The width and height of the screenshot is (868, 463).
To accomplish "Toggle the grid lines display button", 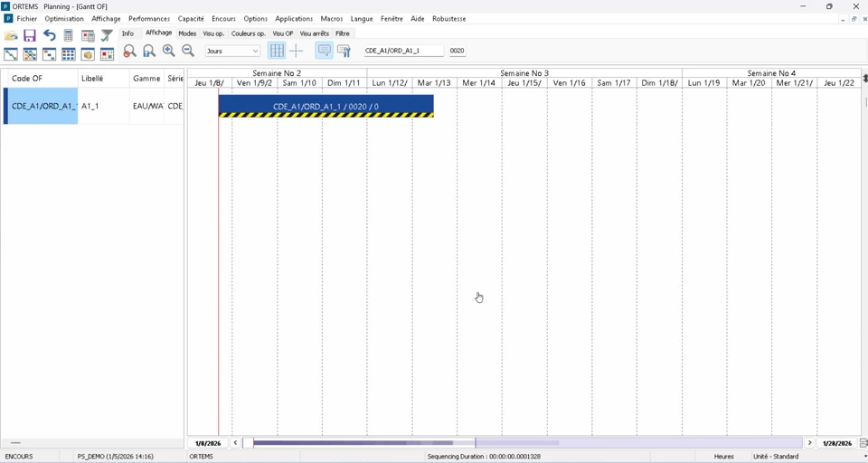I will point(277,51).
